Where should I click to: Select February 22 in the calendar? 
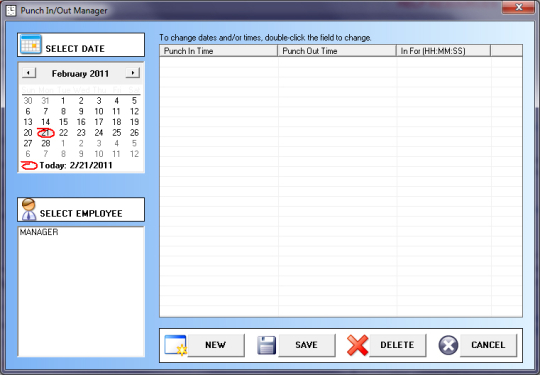click(63, 133)
